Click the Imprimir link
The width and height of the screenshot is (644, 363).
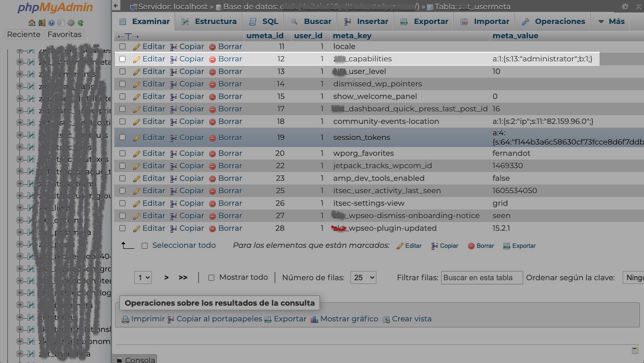point(143,319)
